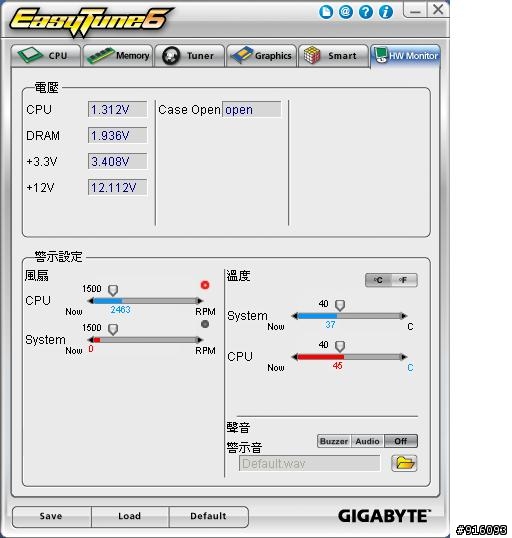Click System temperature threshold slider handle
The image size is (512, 538).
(340, 305)
